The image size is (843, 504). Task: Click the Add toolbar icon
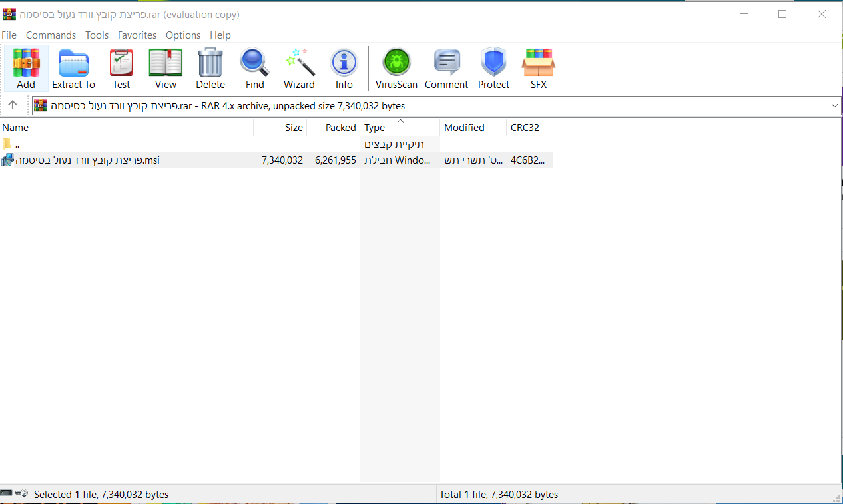click(26, 69)
